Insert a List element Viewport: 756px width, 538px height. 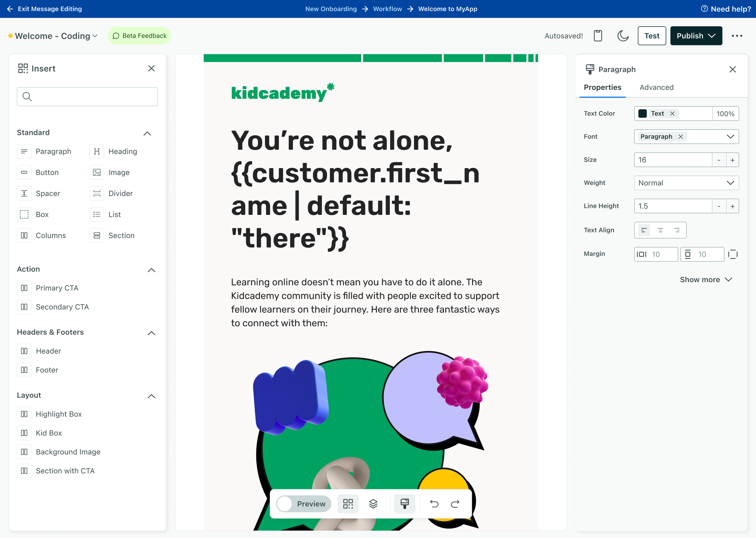coord(106,214)
